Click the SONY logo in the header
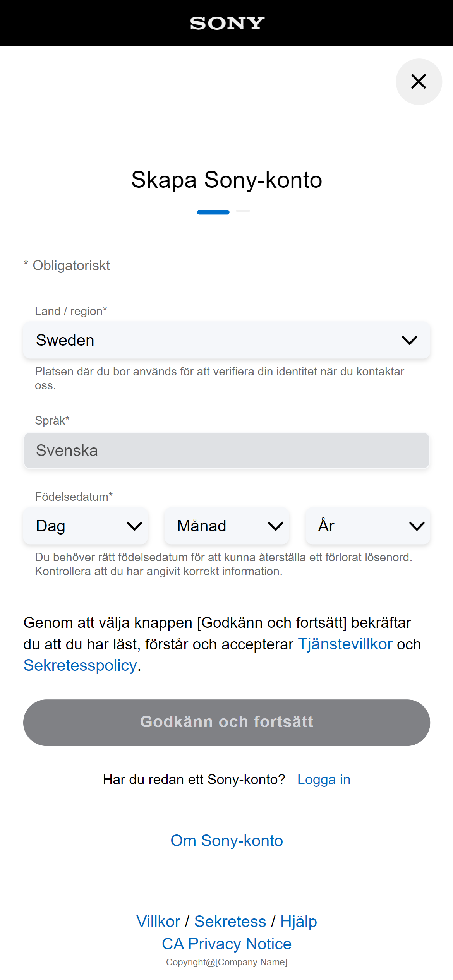453x980 pixels. [226, 23]
